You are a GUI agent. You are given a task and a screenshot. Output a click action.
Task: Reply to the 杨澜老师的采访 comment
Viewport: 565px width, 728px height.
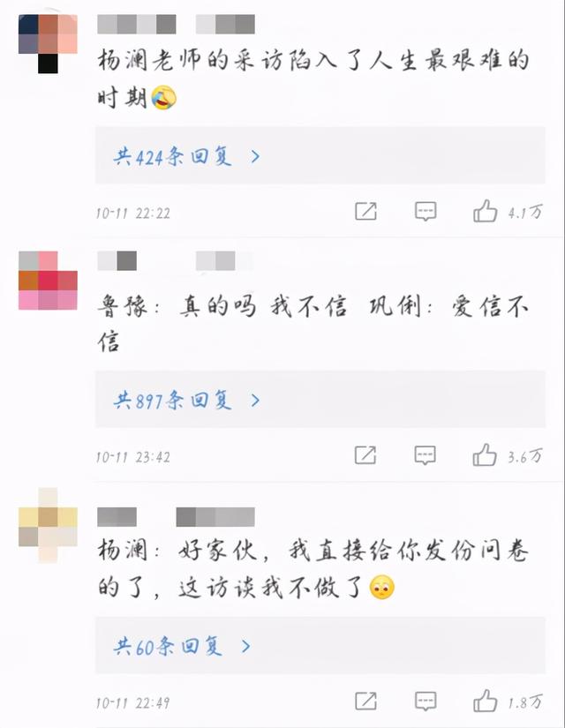click(426, 211)
